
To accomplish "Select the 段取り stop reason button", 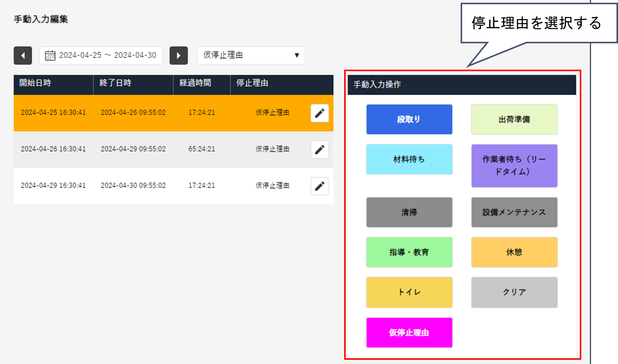I will click(409, 119).
